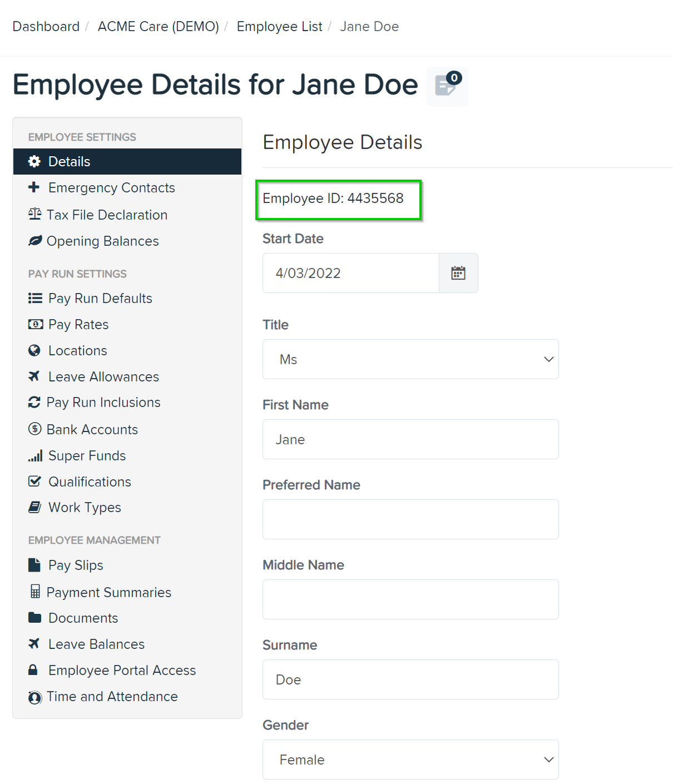Click the dollar icon beside Bank Accounts

pos(34,429)
